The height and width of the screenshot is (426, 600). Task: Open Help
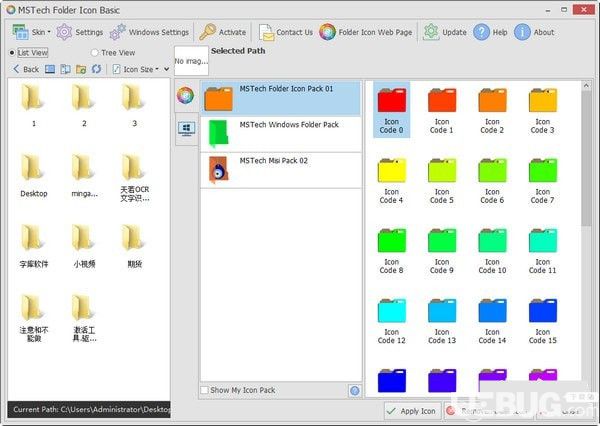coord(490,32)
